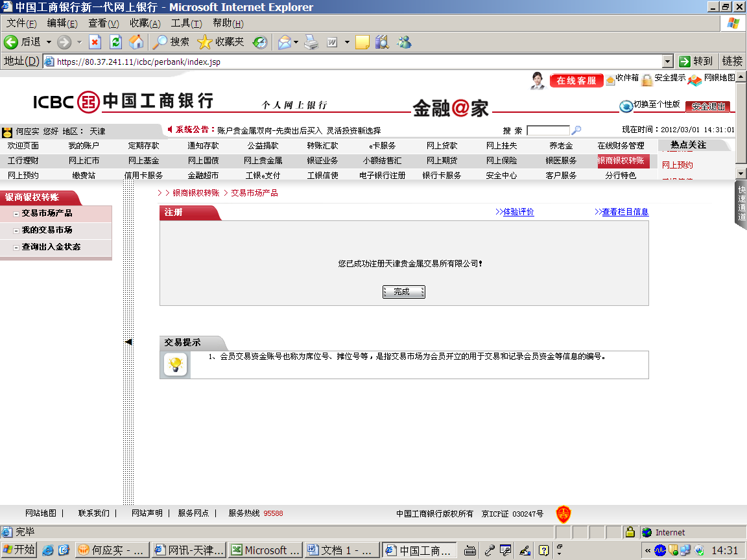Open 安全提示 security tips lock icon
The height and width of the screenshot is (560, 747).
(646, 80)
